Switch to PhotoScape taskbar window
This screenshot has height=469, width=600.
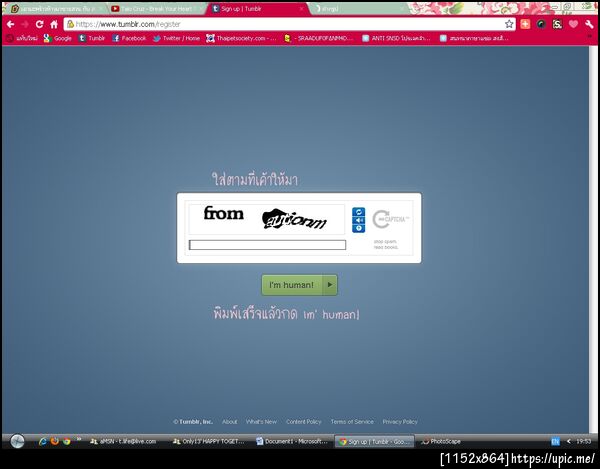[x=440, y=441]
